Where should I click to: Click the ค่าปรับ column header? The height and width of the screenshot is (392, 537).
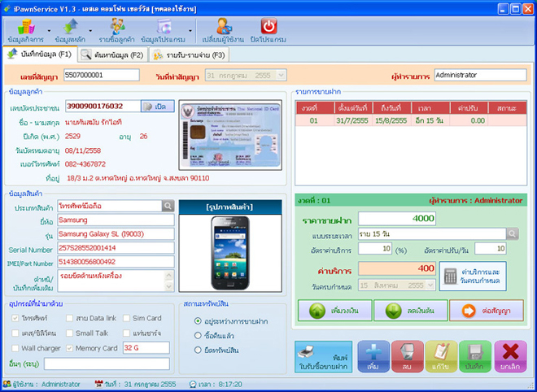(469, 108)
